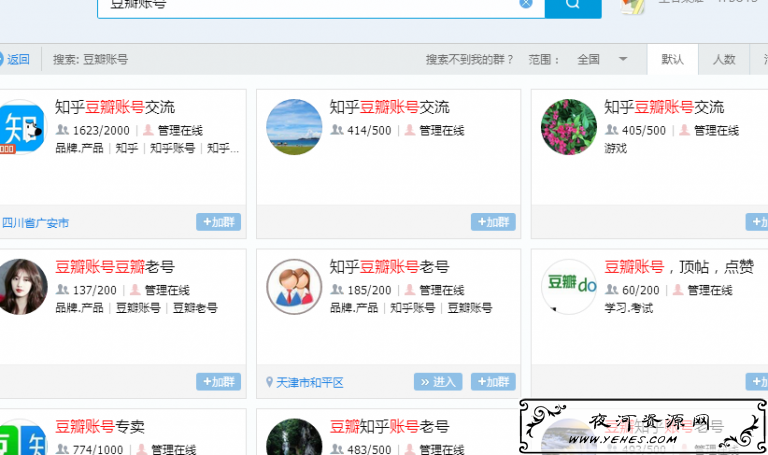Viewport: 768px width, 455px height.
Task: Open the 豆瓣账号，顶帖，点赞 group title
Action: pos(679,267)
